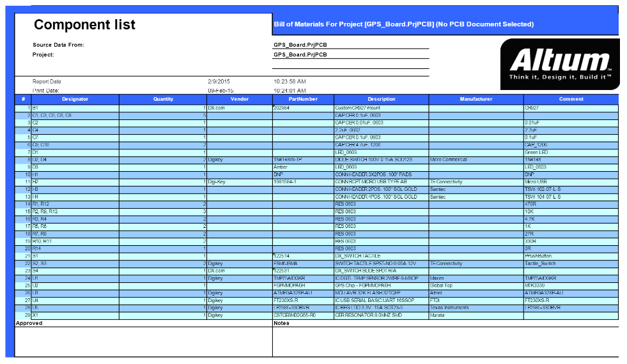
Task: Click the 'Amber' part number cell
Action: [x=303, y=167]
